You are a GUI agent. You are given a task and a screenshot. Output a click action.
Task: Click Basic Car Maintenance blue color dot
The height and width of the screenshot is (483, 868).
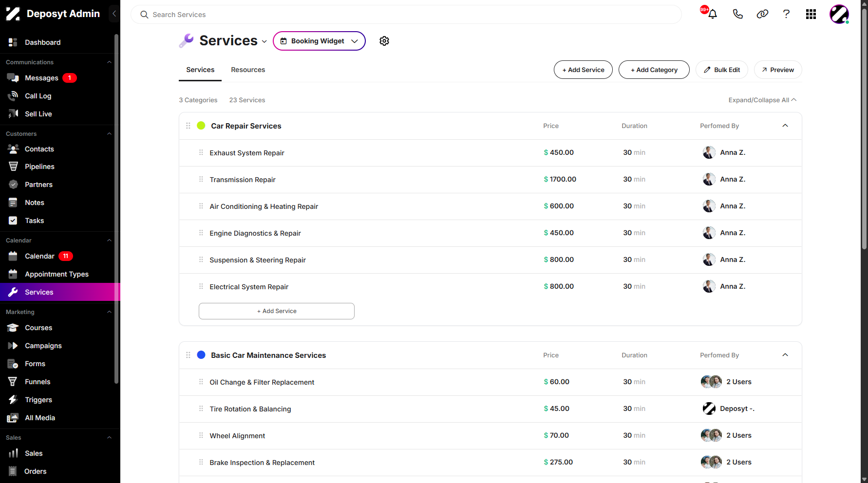coord(201,355)
